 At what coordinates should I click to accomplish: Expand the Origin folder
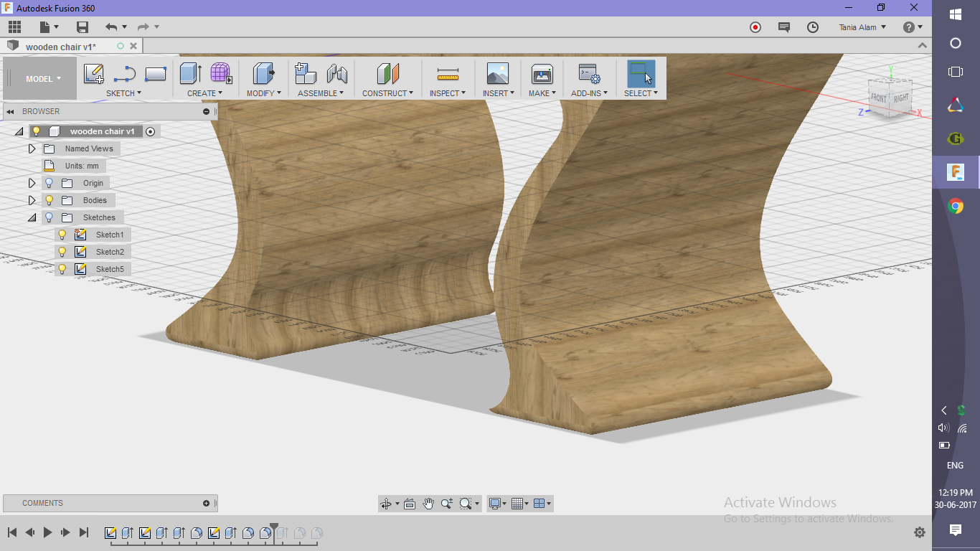click(32, 183)
